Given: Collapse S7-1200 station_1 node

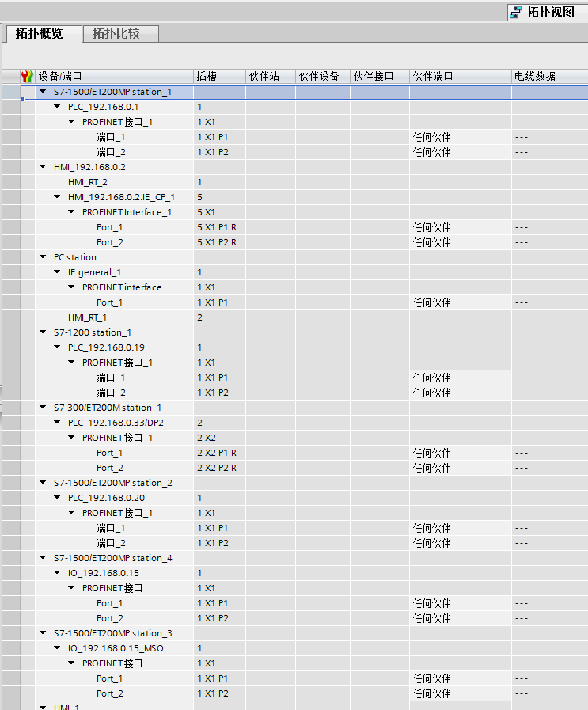Looking at the screenshot, I should pos(43,332).
